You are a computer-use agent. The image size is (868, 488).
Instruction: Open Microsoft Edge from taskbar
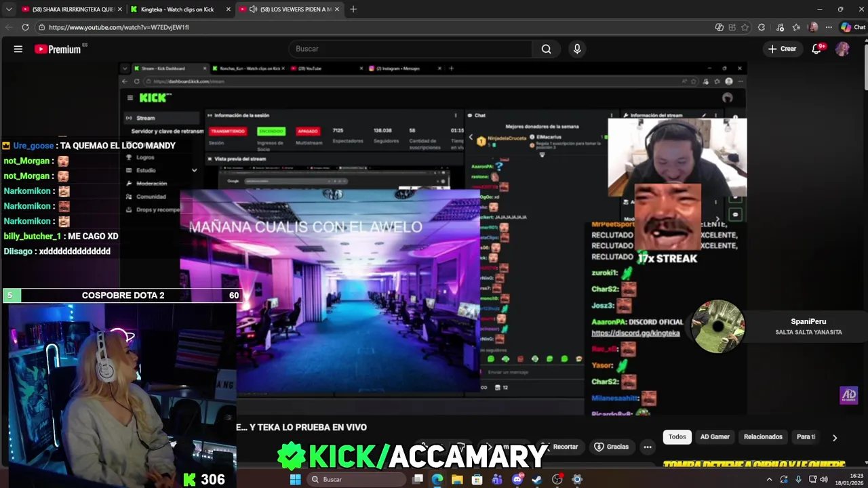[x=437, y=479]
